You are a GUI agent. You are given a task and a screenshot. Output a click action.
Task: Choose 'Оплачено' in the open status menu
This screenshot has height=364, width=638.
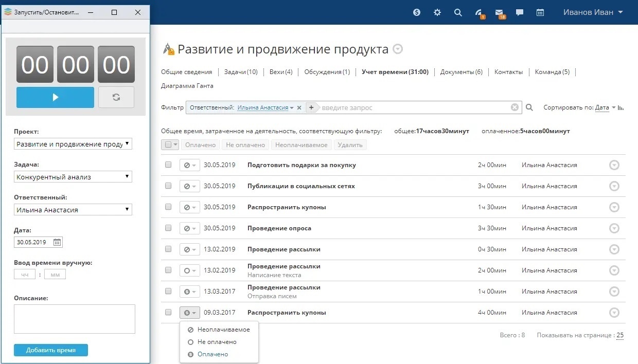click(x=213, y=354)
